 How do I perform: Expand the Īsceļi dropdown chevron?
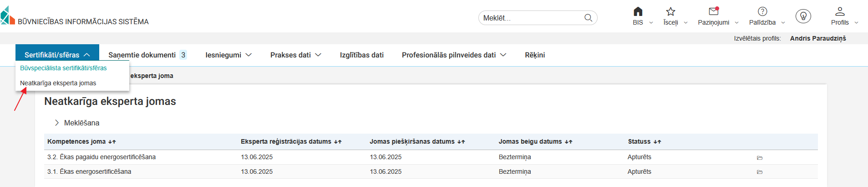pyautogui.click(x=685, y=22)
